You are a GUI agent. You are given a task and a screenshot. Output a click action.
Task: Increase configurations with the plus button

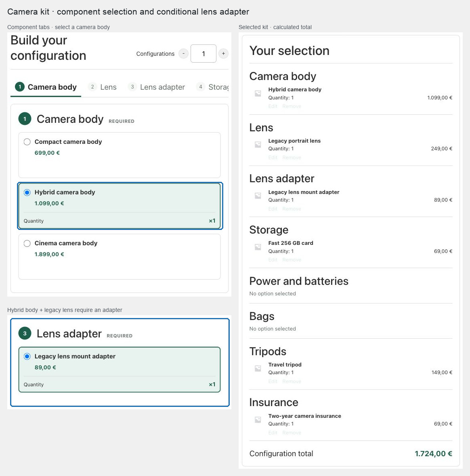pyautogui.click(x=223, y=54)
